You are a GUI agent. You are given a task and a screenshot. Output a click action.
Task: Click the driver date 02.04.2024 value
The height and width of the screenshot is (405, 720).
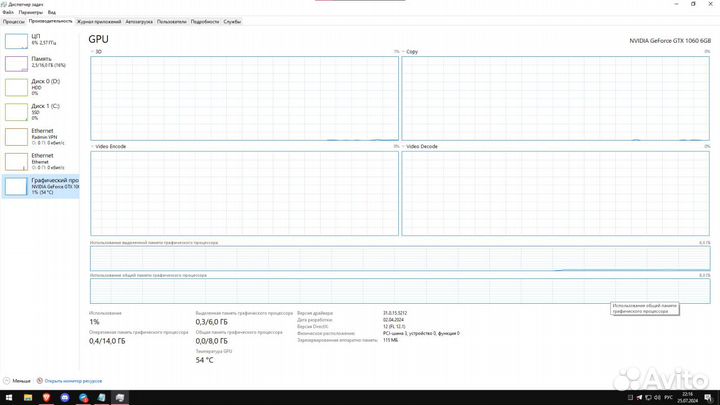pos(393,320)
